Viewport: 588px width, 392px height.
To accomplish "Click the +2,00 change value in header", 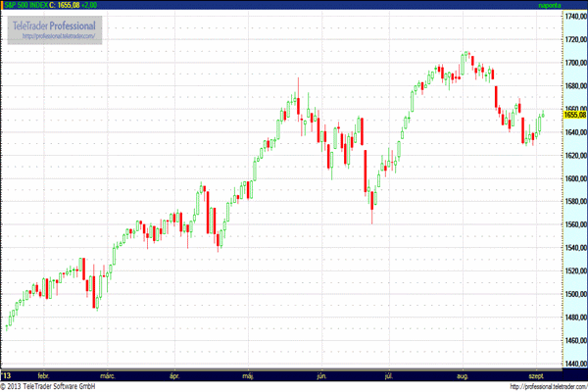I will click(x=104, y=5).
